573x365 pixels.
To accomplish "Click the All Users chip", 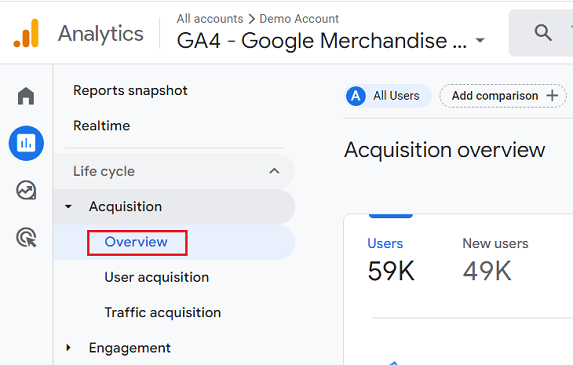I will coord(388,96).
